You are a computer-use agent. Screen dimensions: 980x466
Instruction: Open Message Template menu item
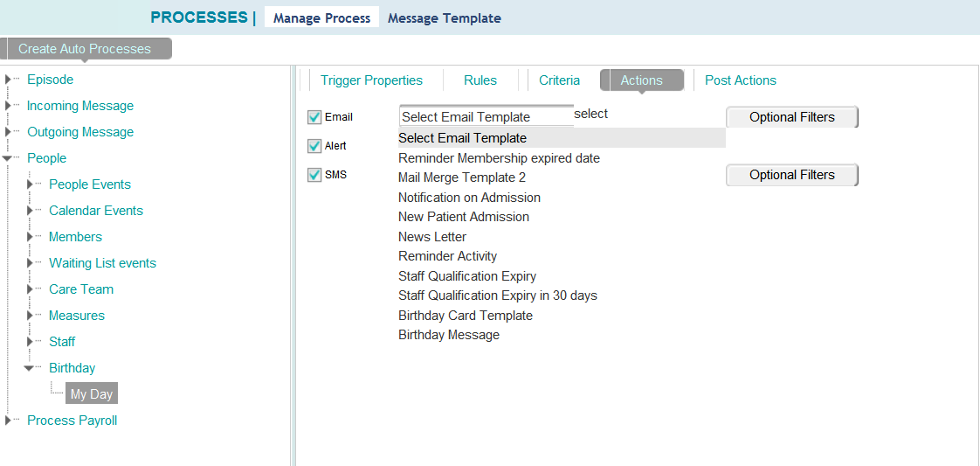coord(444,17)
